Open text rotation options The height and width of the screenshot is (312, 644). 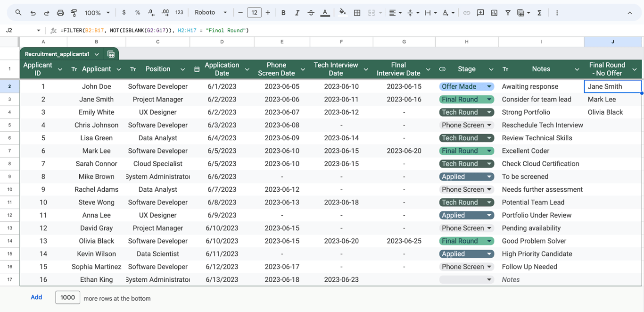(x=448, y=13)
